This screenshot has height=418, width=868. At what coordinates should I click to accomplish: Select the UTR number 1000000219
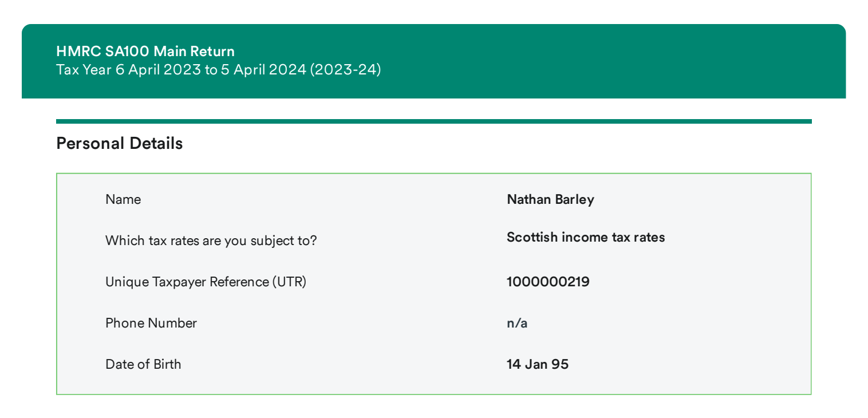[548, 282]
